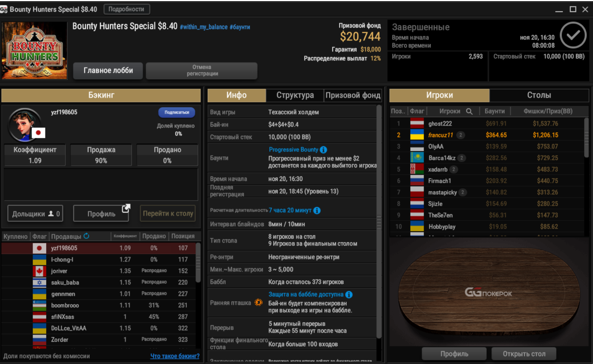Screen dimensions: 593x364
Task: Open player search magnifier in Игроки header
Action: (x=469, y=112)
